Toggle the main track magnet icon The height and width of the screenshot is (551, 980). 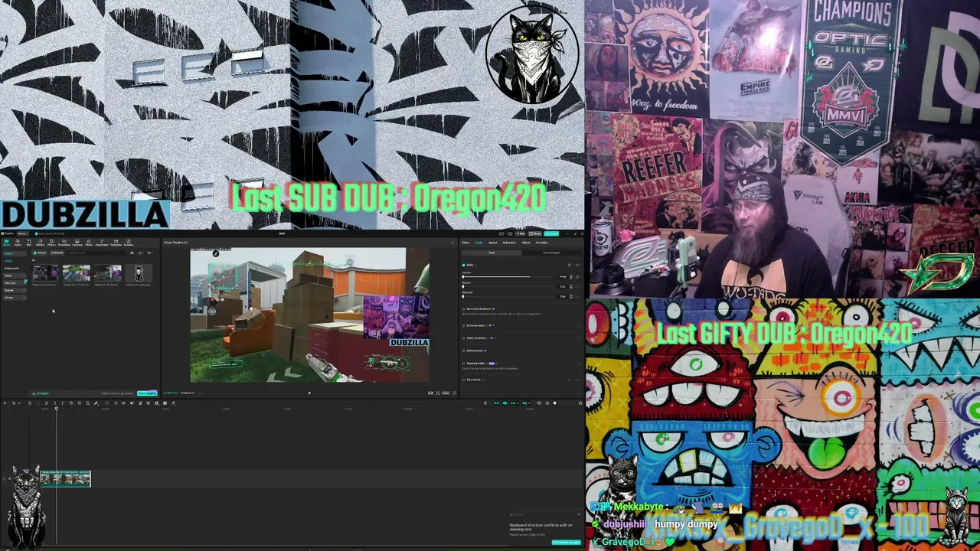(496, 403)
